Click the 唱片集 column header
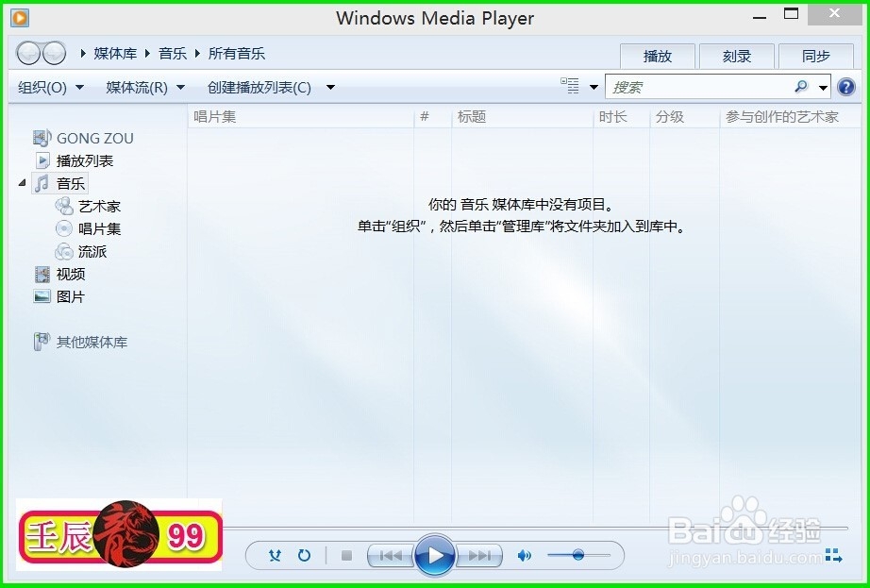 [301, 116]
